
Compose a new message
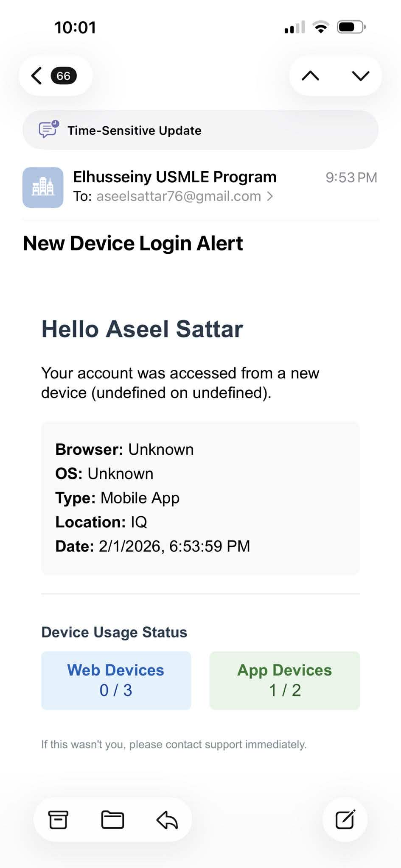point(345,819)
